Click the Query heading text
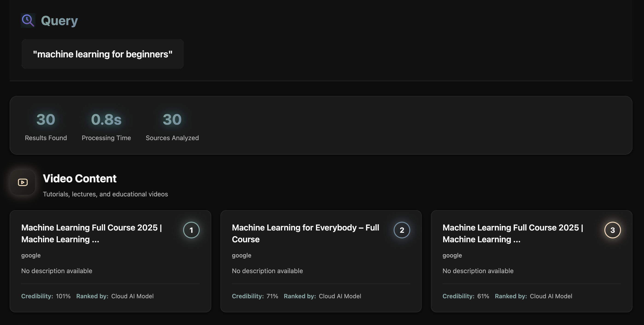This screenshot has width=644, height=325. [59, 21]
